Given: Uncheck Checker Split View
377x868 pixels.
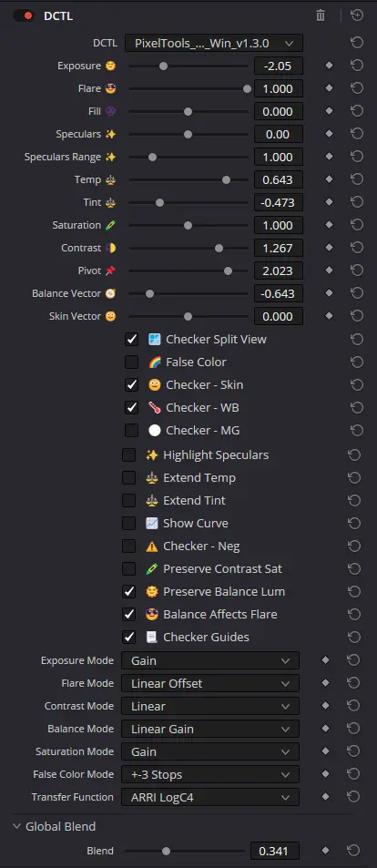Looking at the screenshot, I should (132, 340).
